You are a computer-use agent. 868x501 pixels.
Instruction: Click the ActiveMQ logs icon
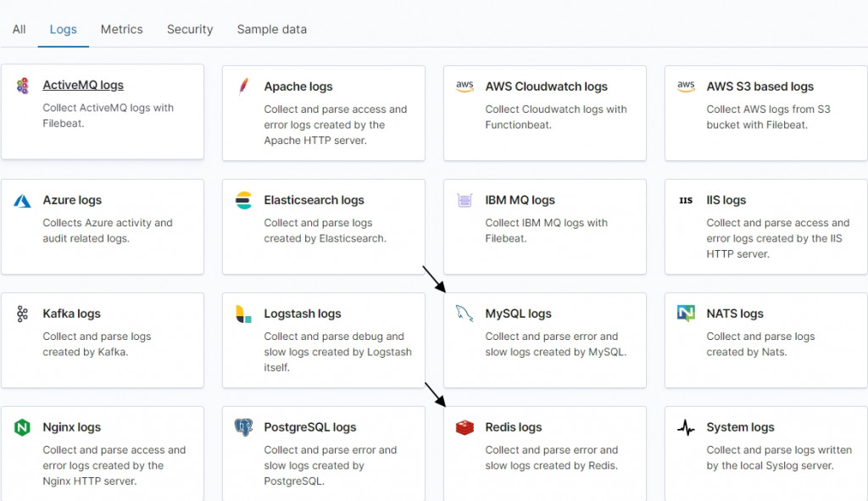click(x=22, y=86)
